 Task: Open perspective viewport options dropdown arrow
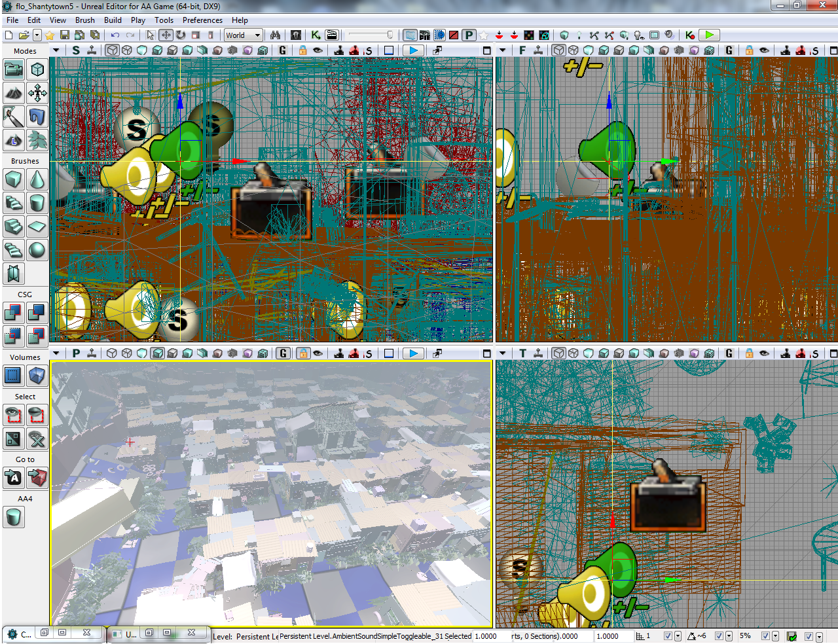coord(56,353)
